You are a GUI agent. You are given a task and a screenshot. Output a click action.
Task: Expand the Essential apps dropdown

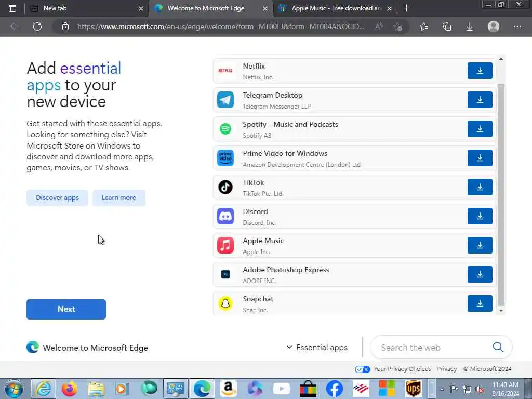click(317, 348)
